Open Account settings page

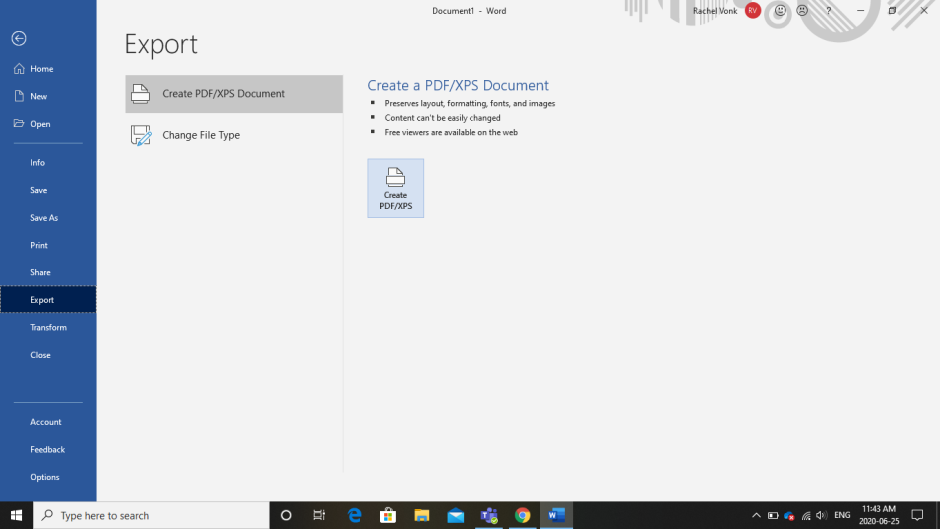coord(46,422)
